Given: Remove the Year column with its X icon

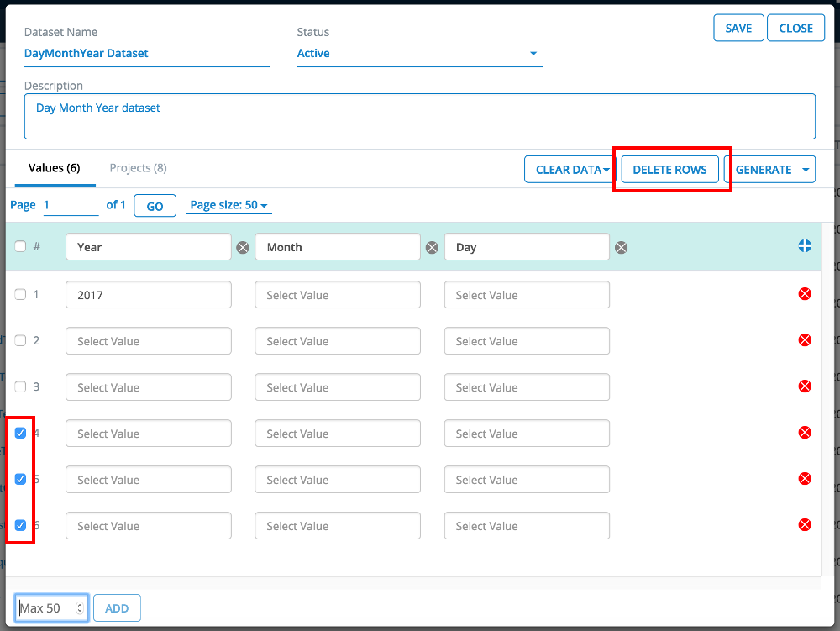Looking at the screenshot, I should [x=243, y=247].
